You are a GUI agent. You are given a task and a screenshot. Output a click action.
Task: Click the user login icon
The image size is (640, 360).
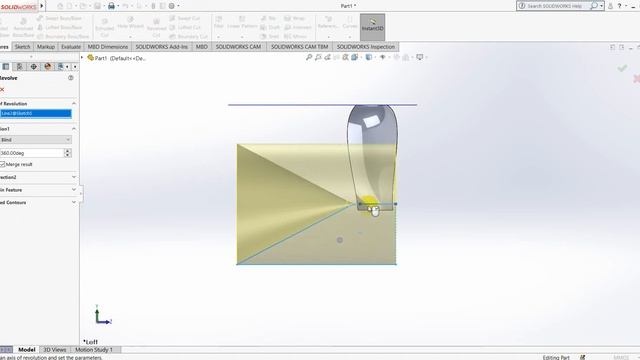click(610, 6)
